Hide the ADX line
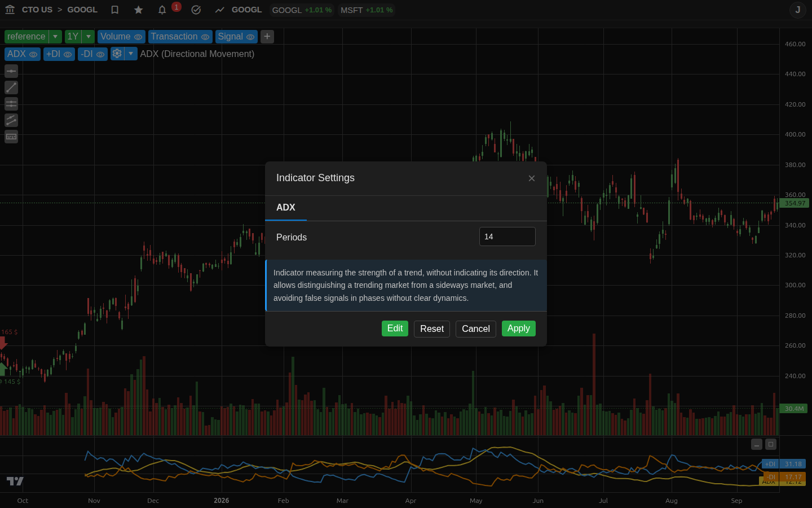 coord(33,54)
